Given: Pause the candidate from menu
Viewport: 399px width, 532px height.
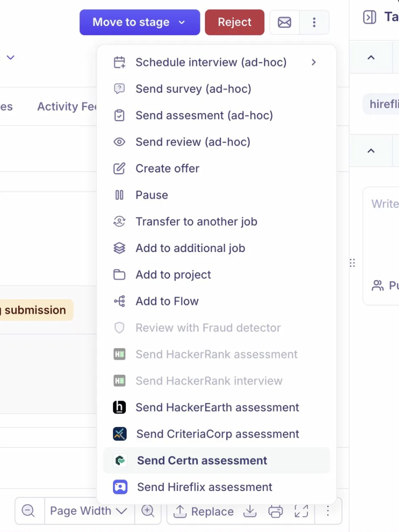Looking at the screenshot, I should [152, 195].
